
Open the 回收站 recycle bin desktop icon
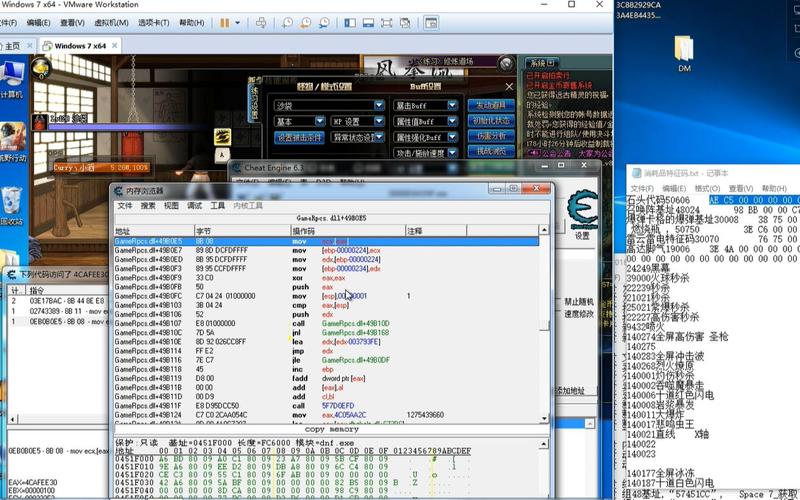pyautogui.click(x=12, y=207)
